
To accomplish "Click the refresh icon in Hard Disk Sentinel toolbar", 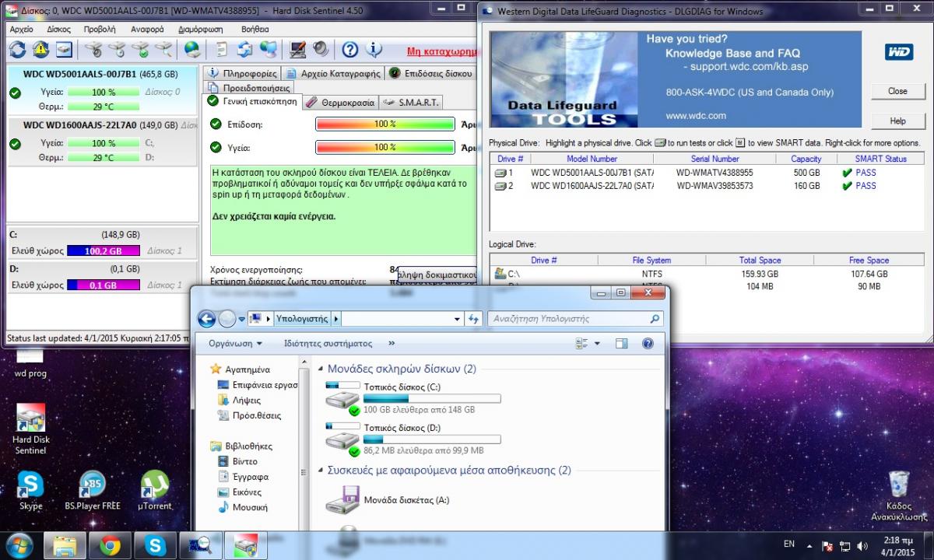I will (17, 50).
